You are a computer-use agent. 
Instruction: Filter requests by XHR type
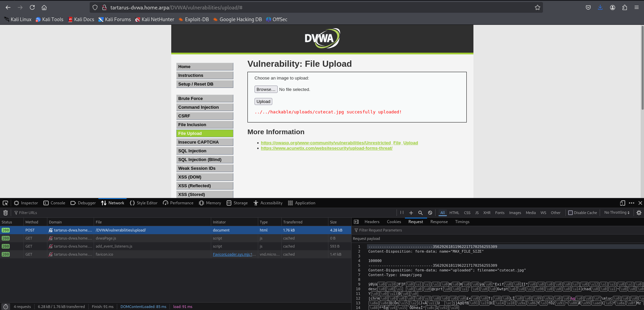[487, 213]
